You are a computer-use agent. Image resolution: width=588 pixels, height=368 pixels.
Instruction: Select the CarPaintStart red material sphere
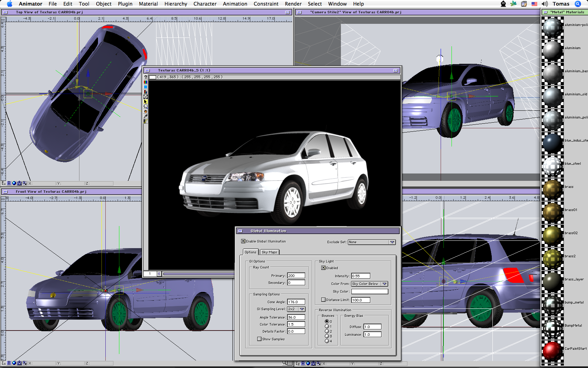[552, 350]
